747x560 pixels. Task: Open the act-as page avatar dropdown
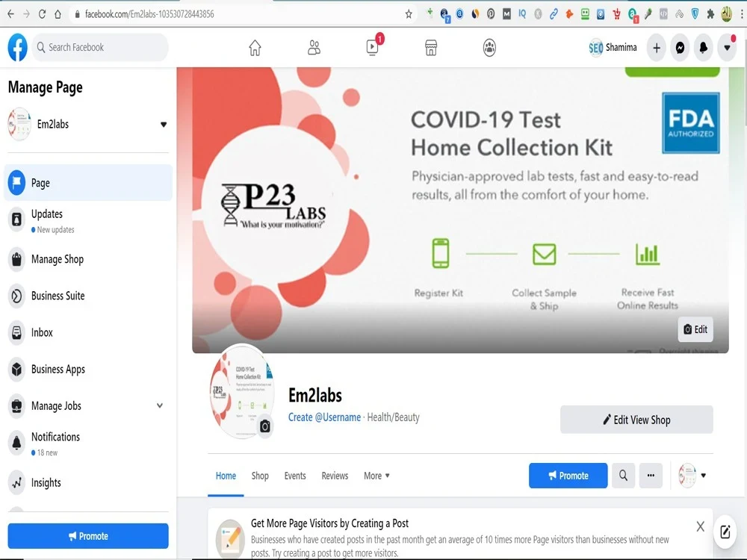pyautogui.click(x=692, y=475)
